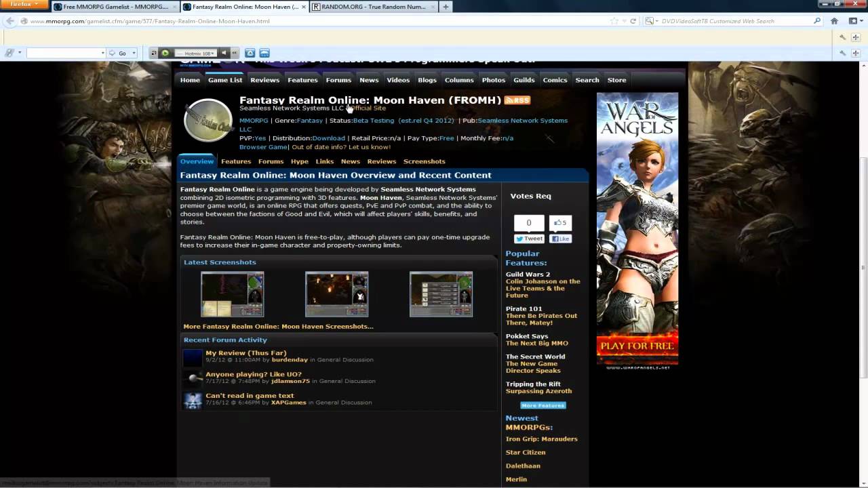Click the Facebook Like button
Screen dimensions: 868x488
560,239
